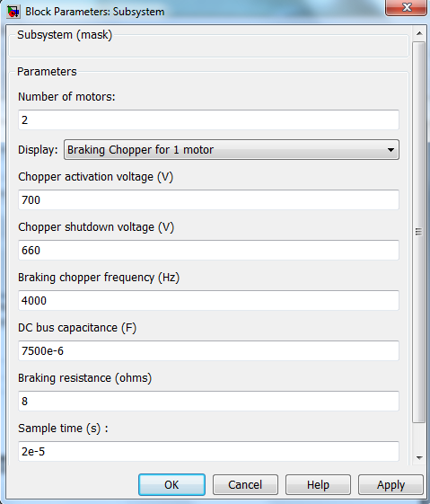Click the Subsystem (mask) group label
The image size is (430, 504).
[65, 35]
